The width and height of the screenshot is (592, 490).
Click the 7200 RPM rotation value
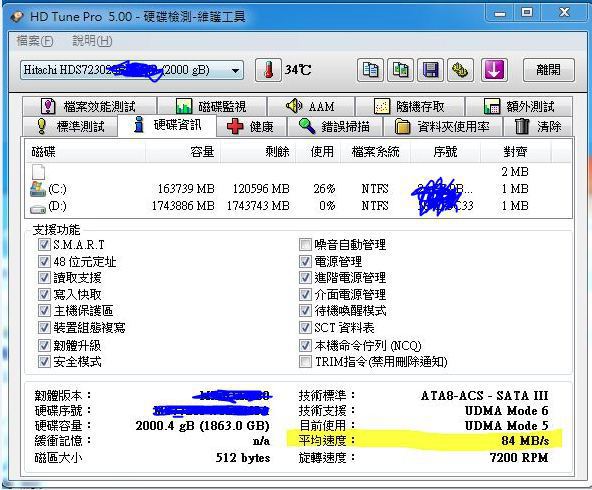tap(519, 458)
